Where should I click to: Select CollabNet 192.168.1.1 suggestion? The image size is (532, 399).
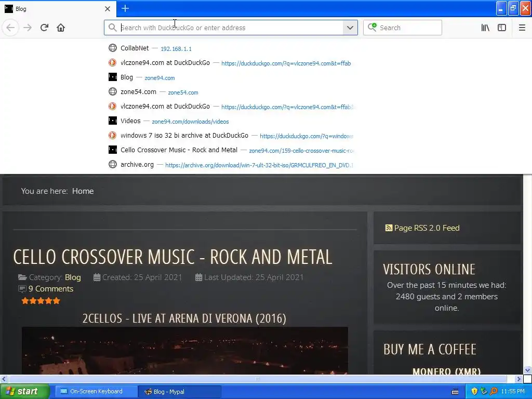pyautogui.click(x=231, y=48)
